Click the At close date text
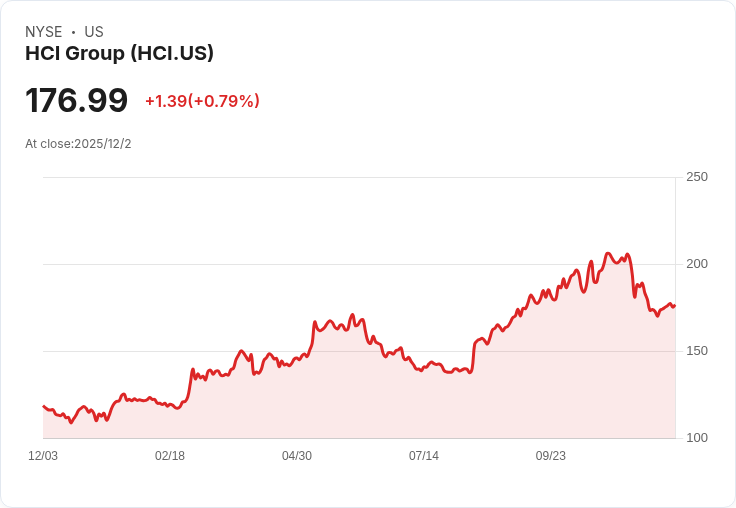 pos(78,144)
